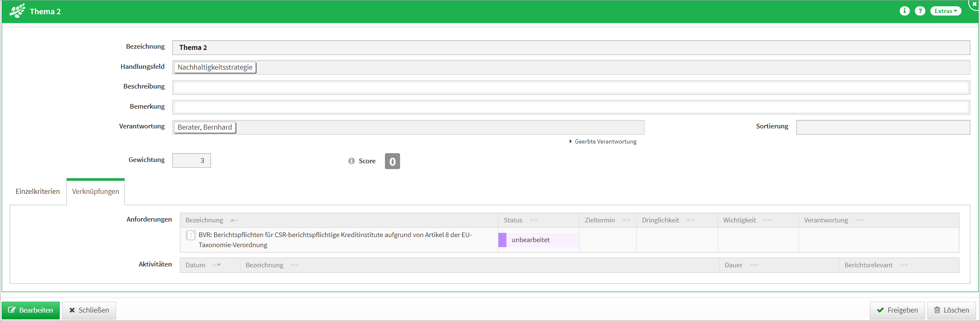The height and width of the screenshot is (321, 980).
Task: Click the info icon in the header
Action: [904, 11]
